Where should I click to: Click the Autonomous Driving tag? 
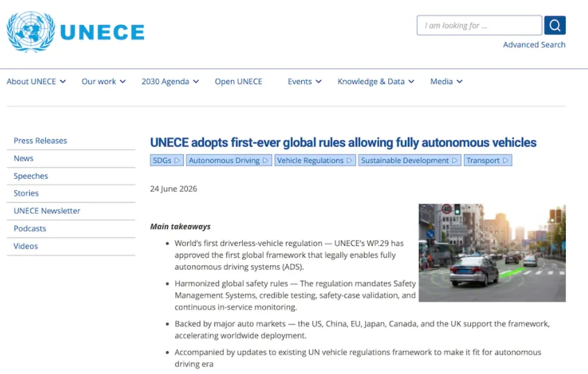point(229,160)
